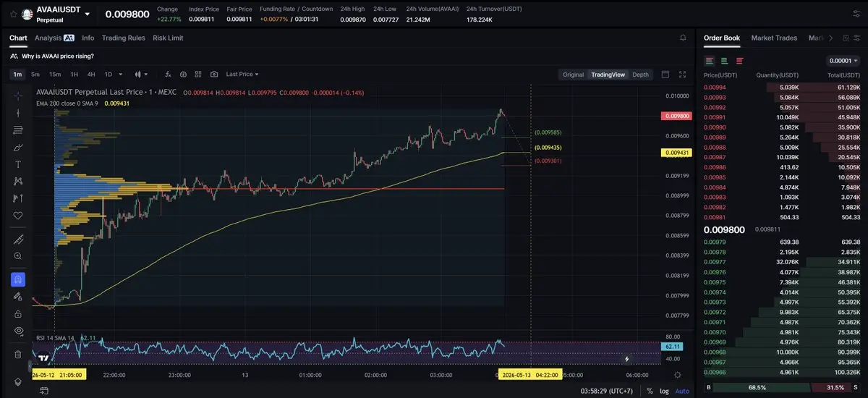The width and height of the screenshot is (868, 398).
Task: Open the gauge icon next to the indicators button
Action: [183, 74]
